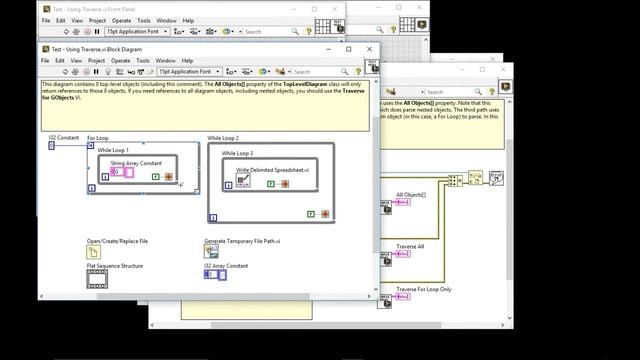Viewport: 640px width, 360px height.
Task: Click Search field in Block Diagram toolbar
Action: click(316, 72)
